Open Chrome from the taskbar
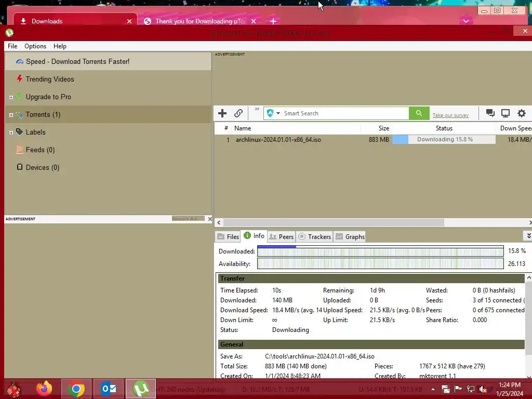The height and width of the screenshot is (399, 532). (76, 389)
